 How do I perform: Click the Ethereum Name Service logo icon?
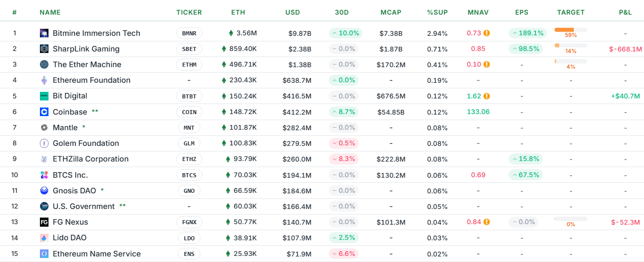[x=44, y=254]
